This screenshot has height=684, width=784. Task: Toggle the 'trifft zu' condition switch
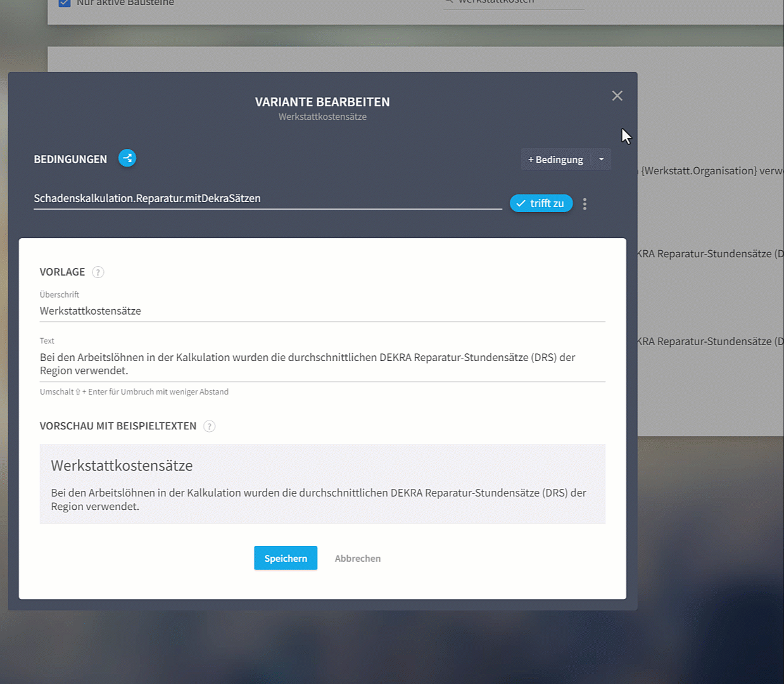[541, 203]
